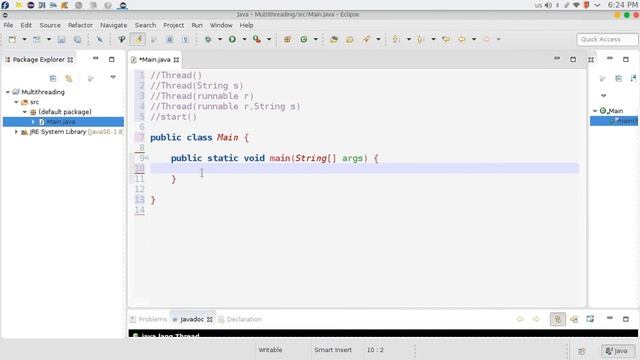The width and height of the screenshot is (640, 360).
Task: Click the Outline sort icon
Action: (x=633, y=78)
